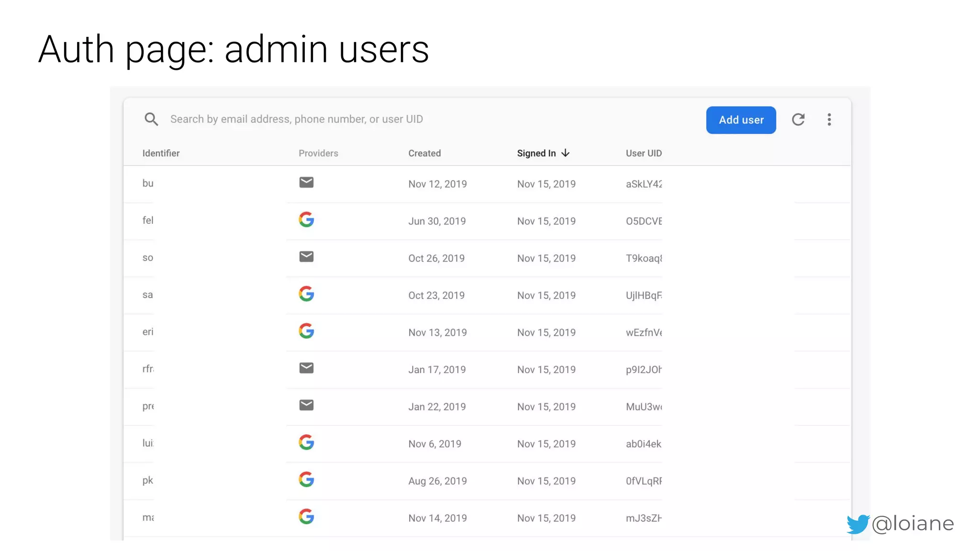Image resolution: width=980 pixels, height=551 pixels.
Task: Select identifier 'rfr' cell
Action: pos(148,369)
